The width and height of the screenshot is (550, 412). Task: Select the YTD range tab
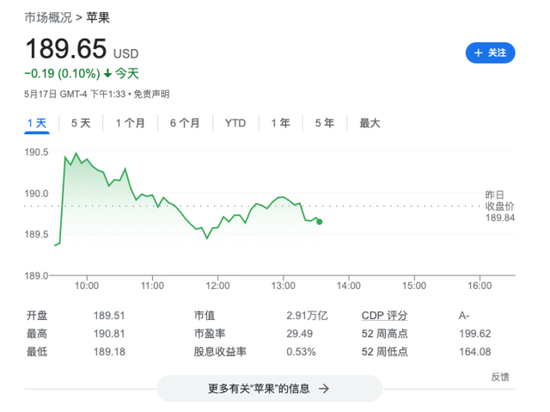click(x=235, y=123)
